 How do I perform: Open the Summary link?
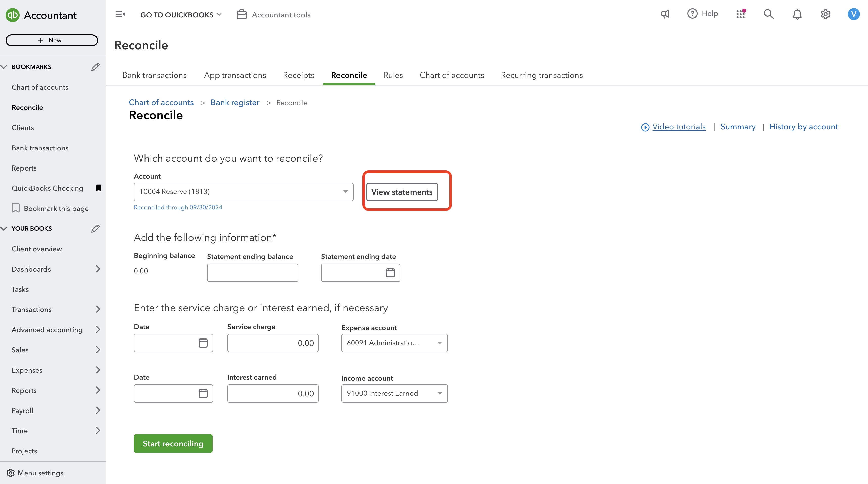pos(738,127)
